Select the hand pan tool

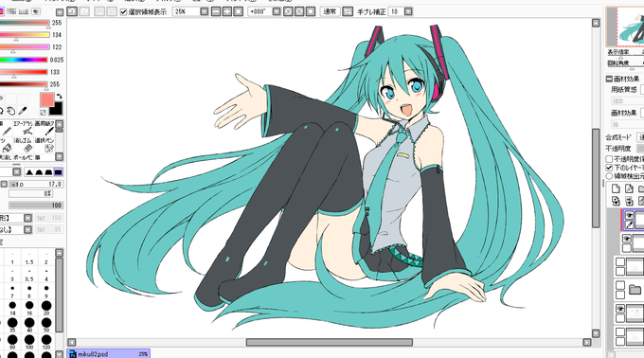point(11,111)
